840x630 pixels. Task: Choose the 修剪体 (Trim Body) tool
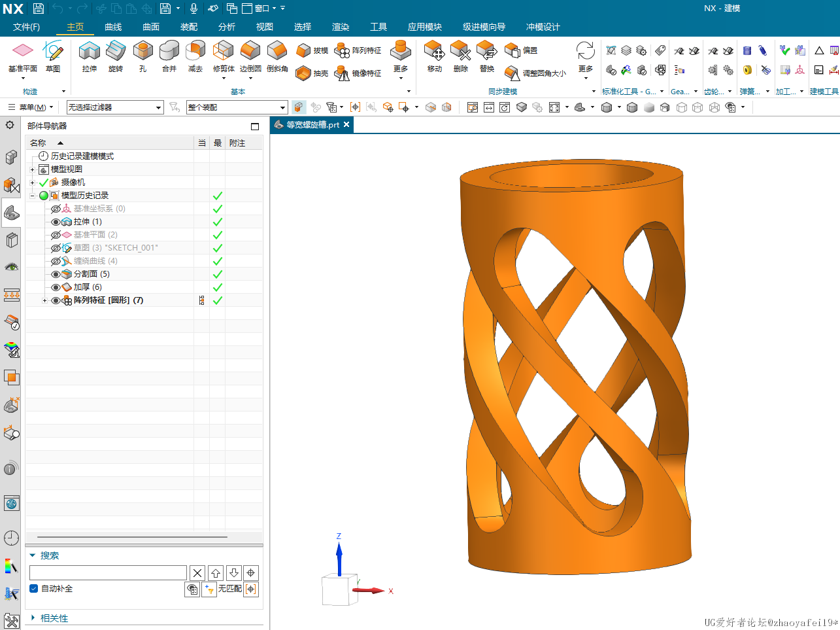[224, 56]
